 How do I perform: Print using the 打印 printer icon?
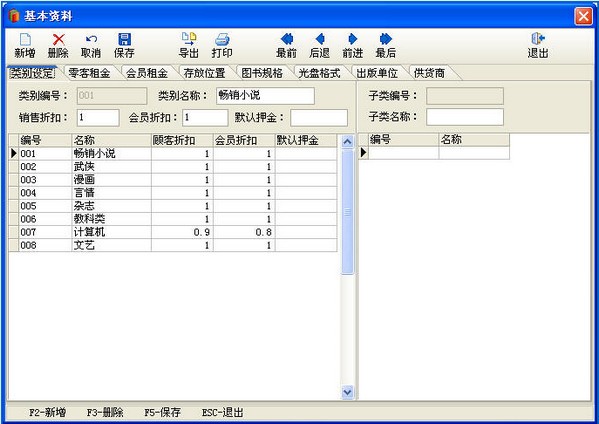[222, 39]
